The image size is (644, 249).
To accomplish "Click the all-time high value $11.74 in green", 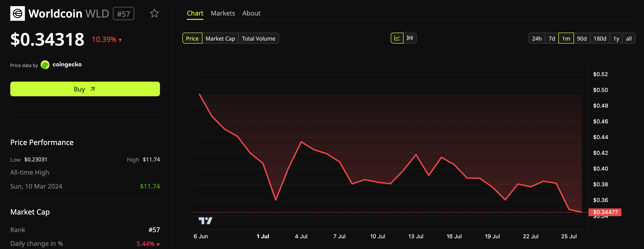I will (x=150, y=186).
